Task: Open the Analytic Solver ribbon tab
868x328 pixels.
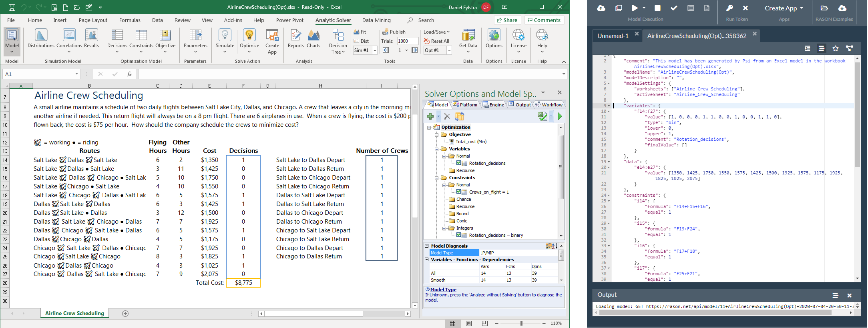Action: (333, 20)
